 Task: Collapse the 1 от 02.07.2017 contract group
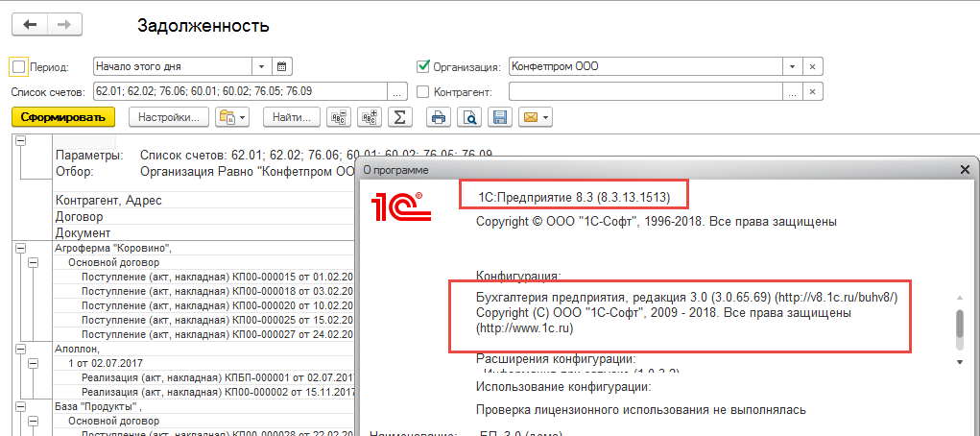point(34,363)
